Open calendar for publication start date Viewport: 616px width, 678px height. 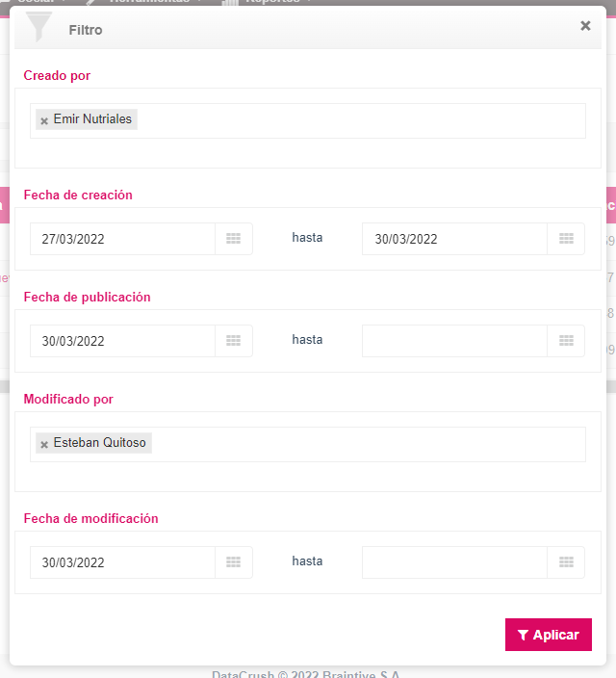point(234,341)
